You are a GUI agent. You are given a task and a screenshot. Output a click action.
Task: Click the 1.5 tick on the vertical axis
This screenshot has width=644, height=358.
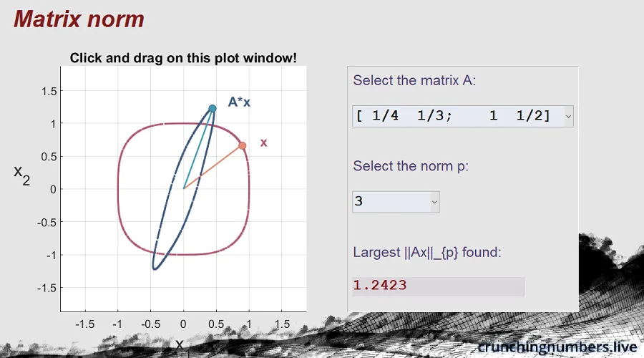point(49,91)
